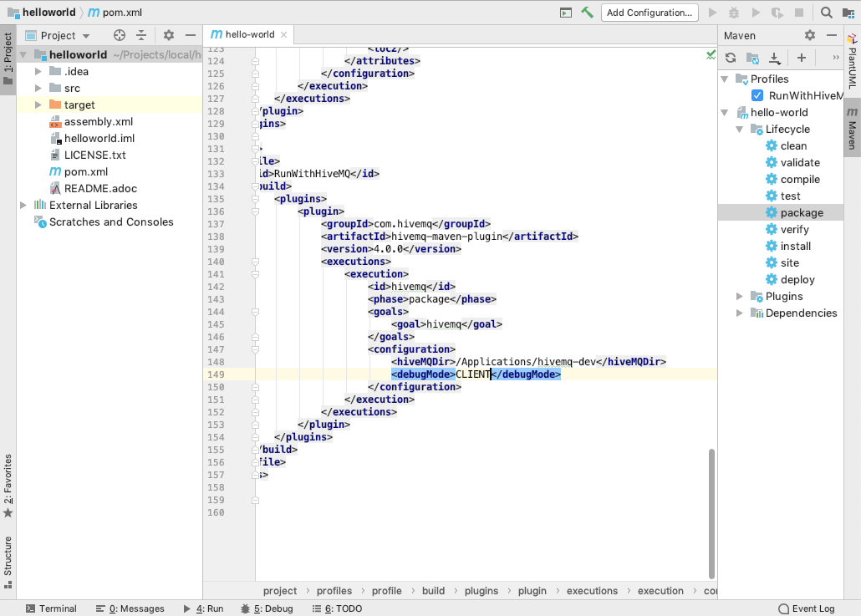The image size is (861, 616).
Task: Open the Terminal tool window
Action: click(51, 608)
